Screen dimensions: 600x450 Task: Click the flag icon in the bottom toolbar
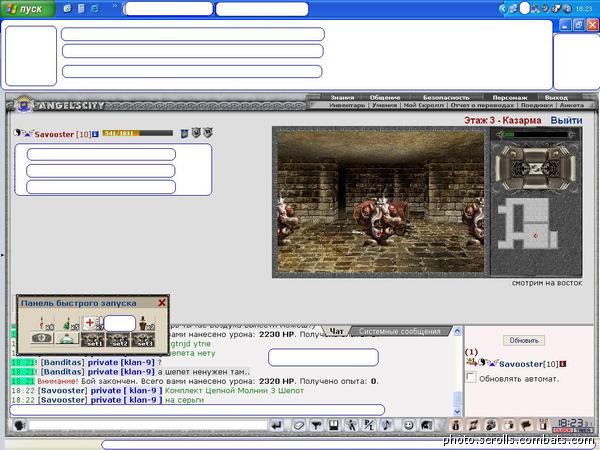(x=526, y=425)
